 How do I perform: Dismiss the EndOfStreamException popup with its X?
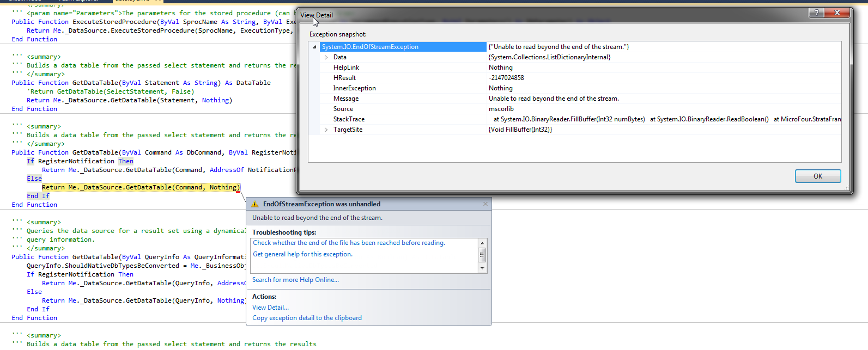tap(485, 204)
